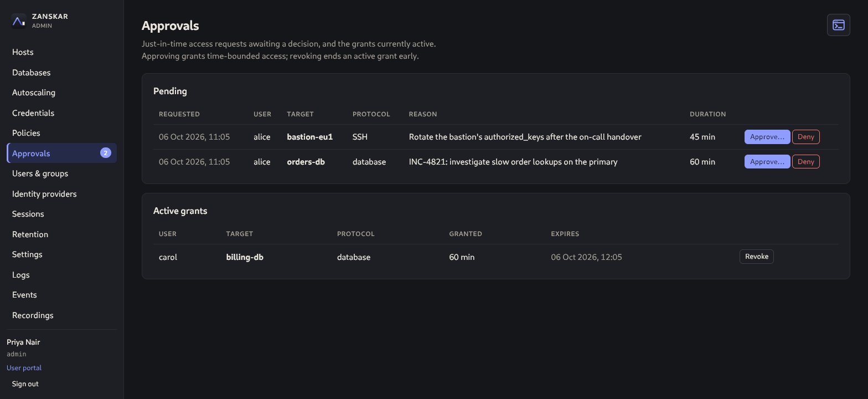Open Settings from the sidebar
868x399 pixels.
tap(61, 254)
